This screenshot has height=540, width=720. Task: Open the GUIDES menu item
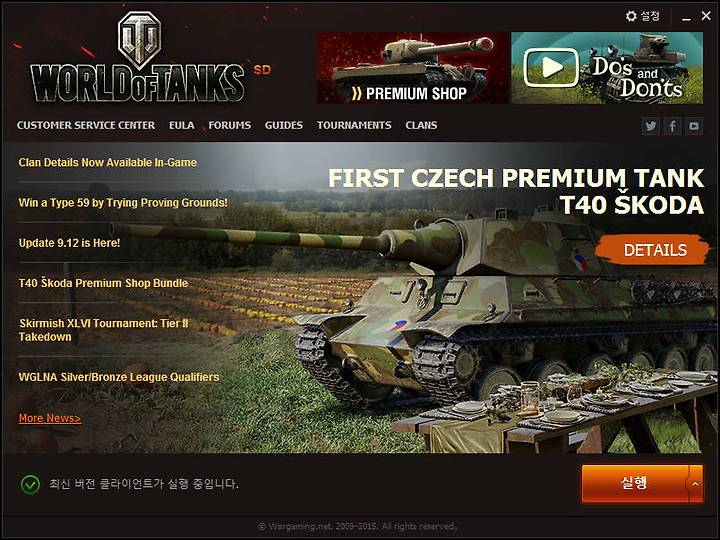[x=284, y=125]
